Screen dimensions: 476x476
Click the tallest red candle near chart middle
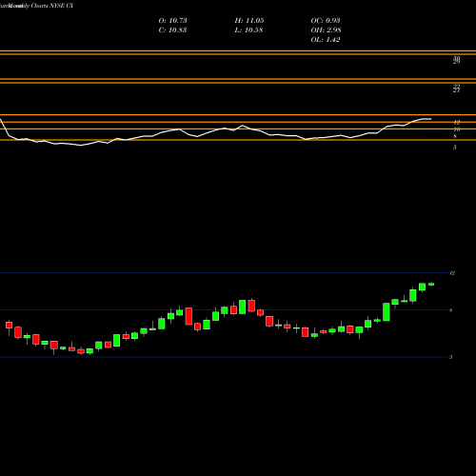pyautogui.click(x=188, y=316)
